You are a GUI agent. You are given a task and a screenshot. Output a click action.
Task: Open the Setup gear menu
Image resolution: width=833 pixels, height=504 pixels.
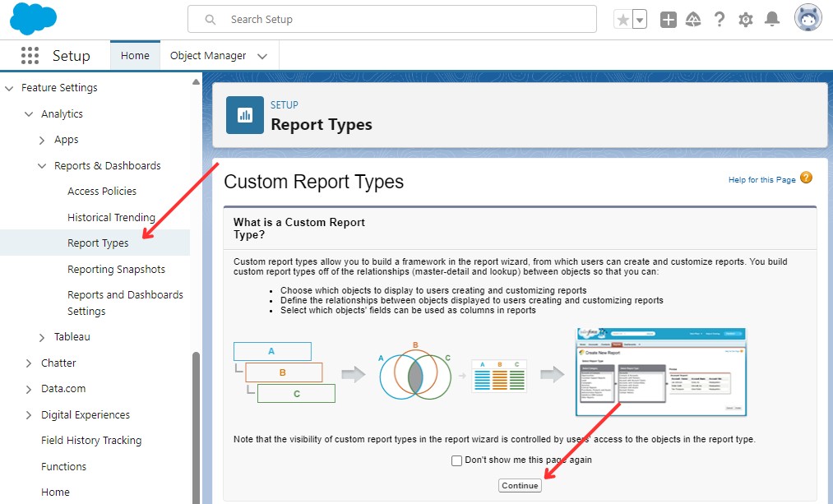tap(746, 20)
